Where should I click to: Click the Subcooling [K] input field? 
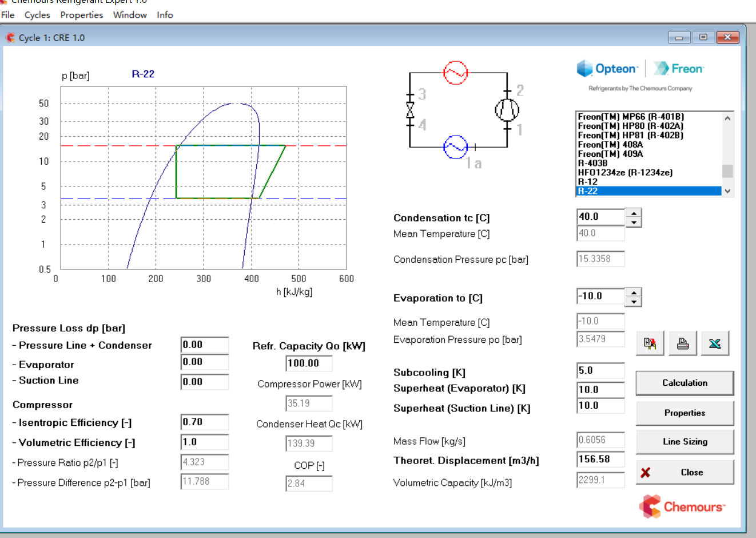tap(600, 371)
